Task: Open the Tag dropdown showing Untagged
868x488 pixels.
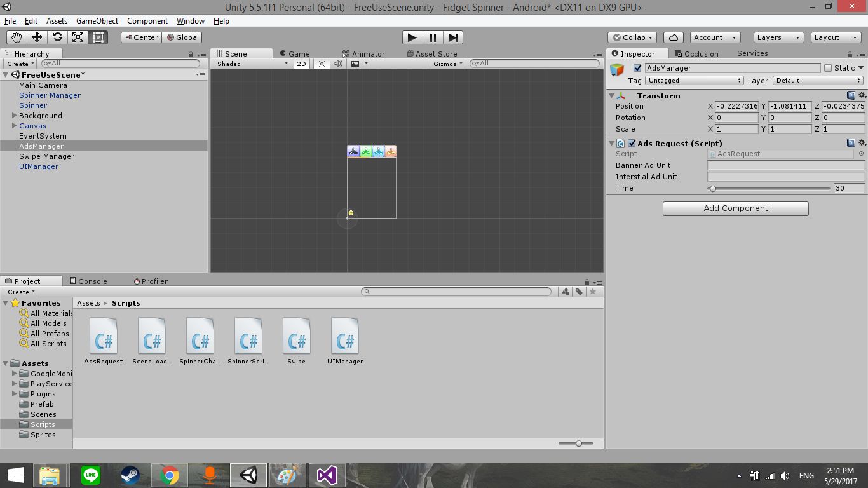Action: 694,81
